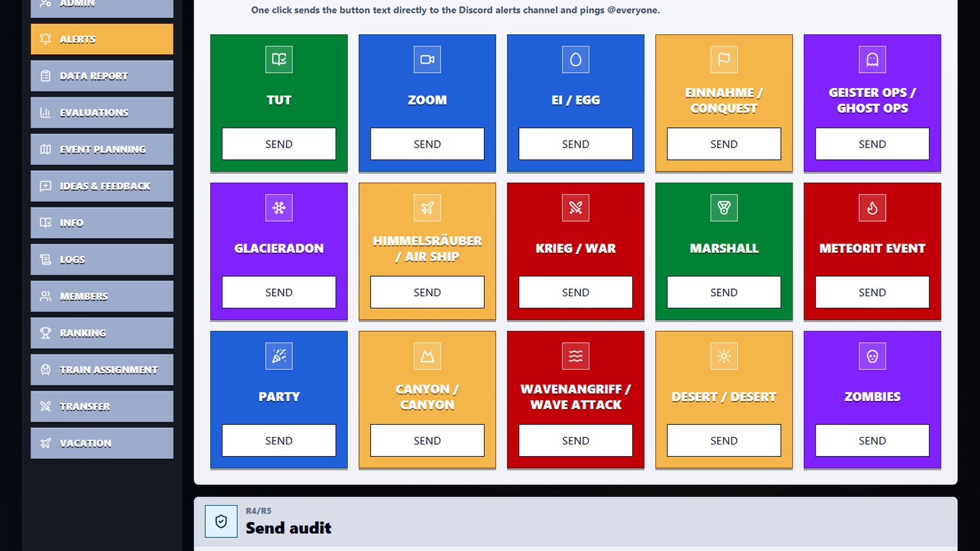Click the medal icon on Marshall card
The width and height of the screenshot is (980, 551).
coord(724,208)
